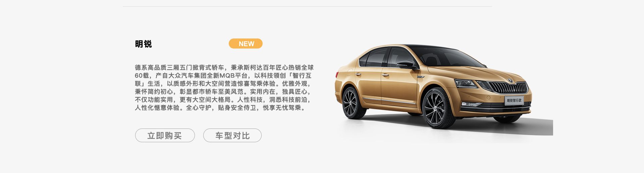Screen dimensions: 644x173
Task: Select the 明锐 model title
Action: tap(143, 44)
